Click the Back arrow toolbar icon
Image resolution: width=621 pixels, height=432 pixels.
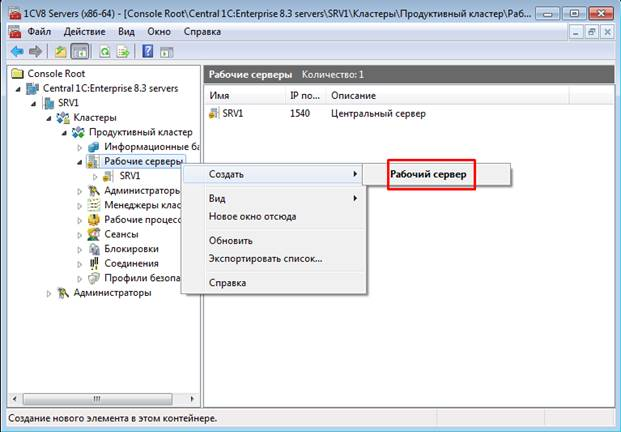pos(17,51)
